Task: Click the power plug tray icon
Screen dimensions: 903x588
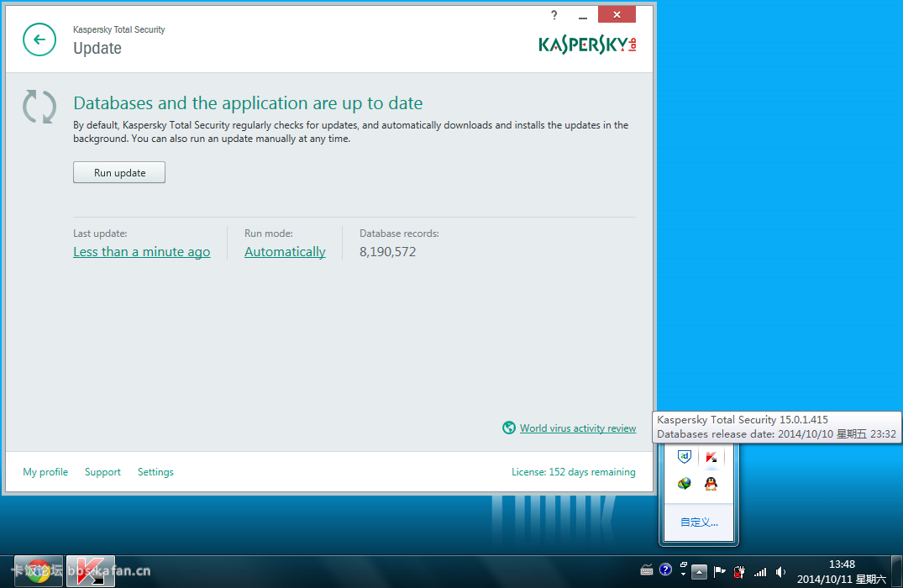Action: tap(739, 572)
